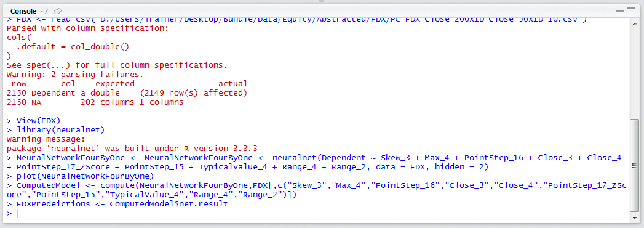Click the empty console prompt line
The width and height of the screenshot is (644, 228).
317,214
